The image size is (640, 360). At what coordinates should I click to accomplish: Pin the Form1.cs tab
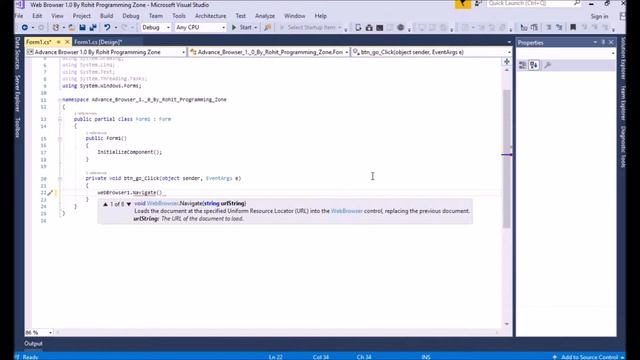click(58, 42)
